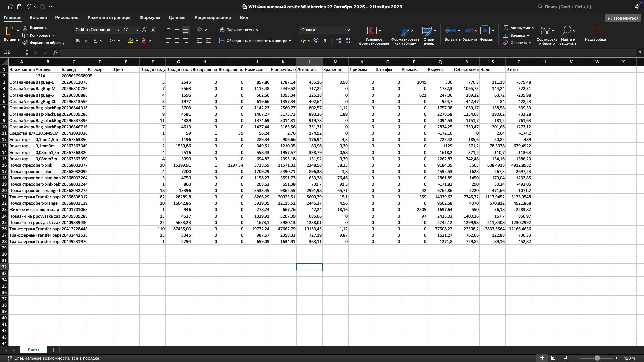Open Conditional Formatting icon

[x=372, y=31]
